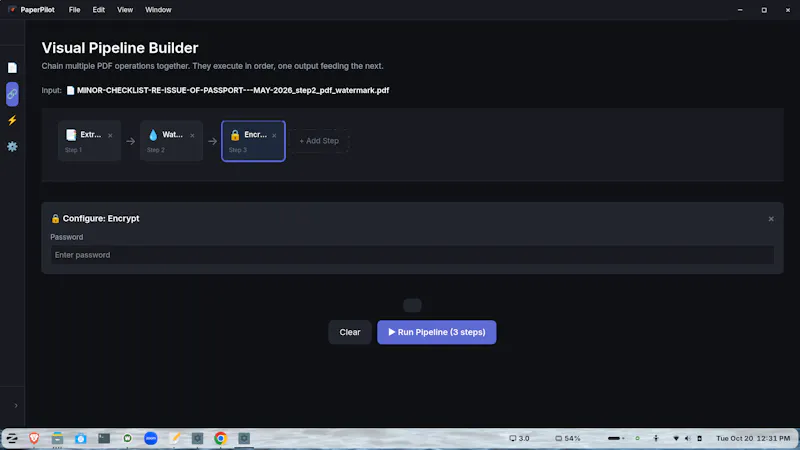Launch Google Chrome from the taskbar
Screen dimensions: 800x450
click(220, 438)
